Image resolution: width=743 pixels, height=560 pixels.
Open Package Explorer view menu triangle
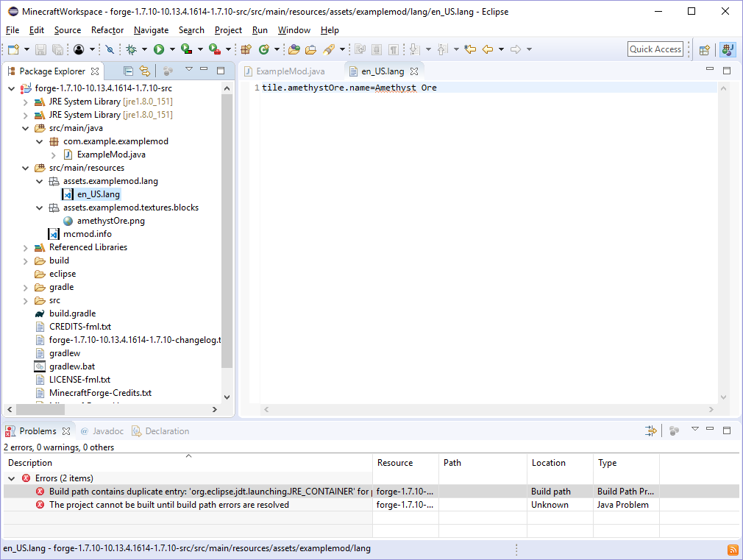(x=189, y=69)
